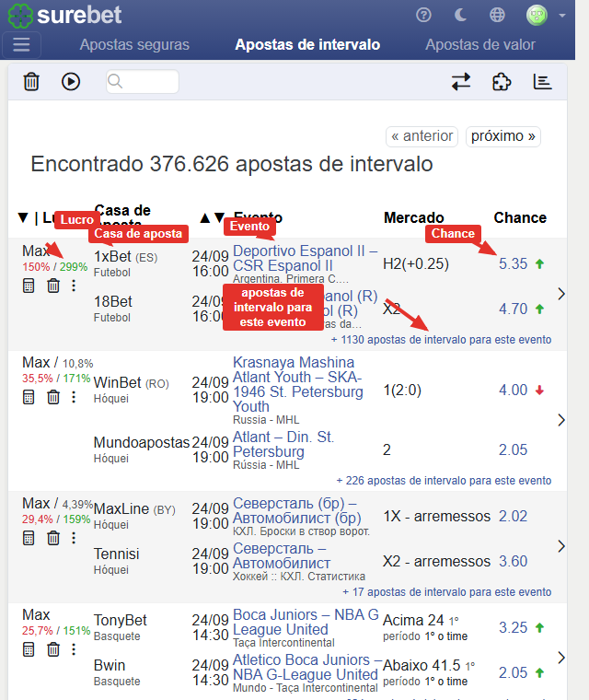Click the surebet logo
589x700 pixels.
click(x=65, y=15)
